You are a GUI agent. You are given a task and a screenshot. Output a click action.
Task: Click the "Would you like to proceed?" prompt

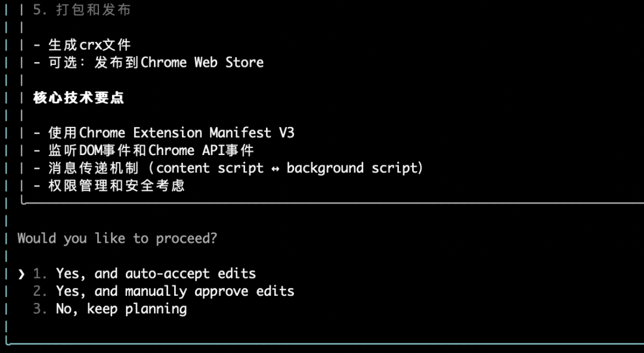(x=117, y=239)
